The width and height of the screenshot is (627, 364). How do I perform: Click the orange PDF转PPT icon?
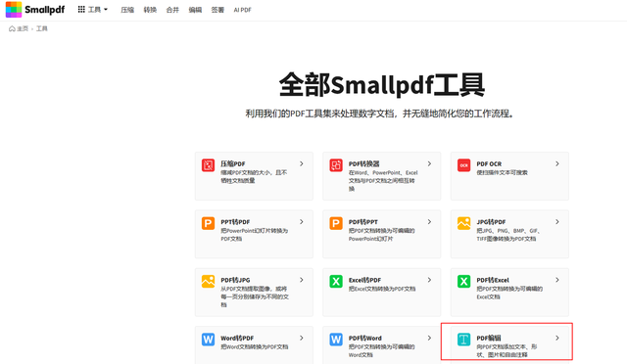tap(336, 223)
